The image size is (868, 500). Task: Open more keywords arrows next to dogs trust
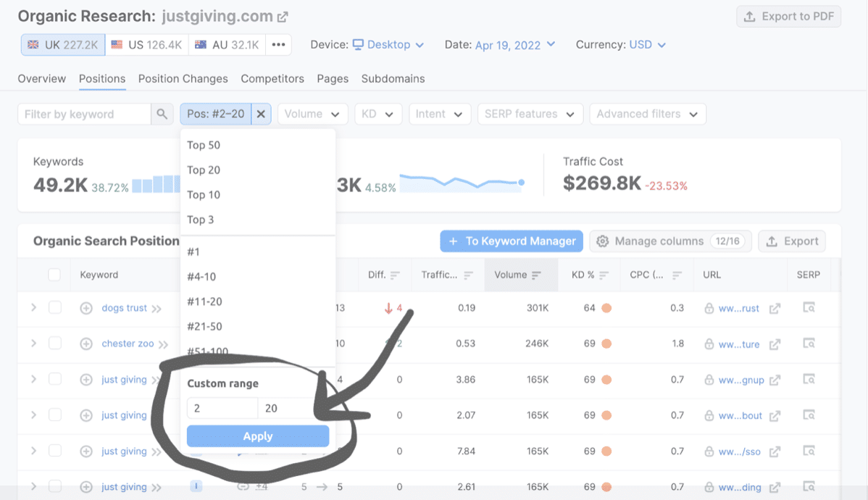(x=157, y=309)
